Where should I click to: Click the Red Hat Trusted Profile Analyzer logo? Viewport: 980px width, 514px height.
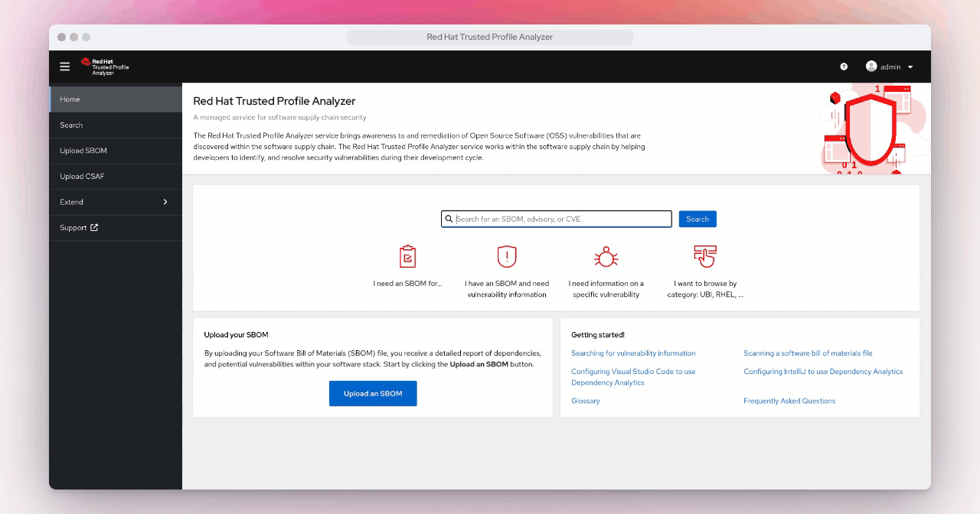pyautogui.click(x=106, y=67)
